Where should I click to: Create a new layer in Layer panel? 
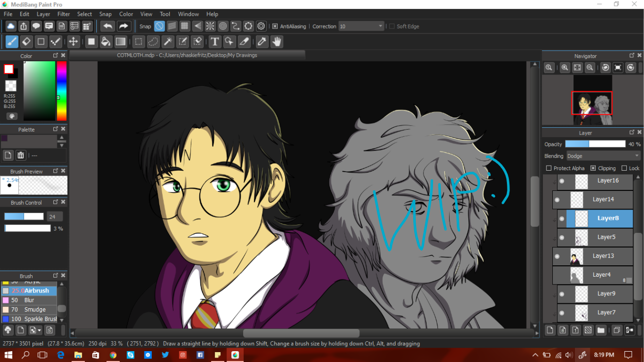coord(550,330)
